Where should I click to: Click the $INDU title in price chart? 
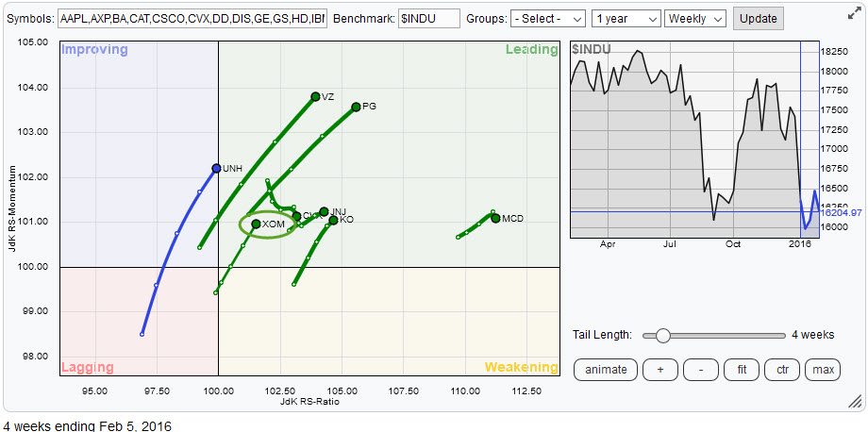point(592,49)
